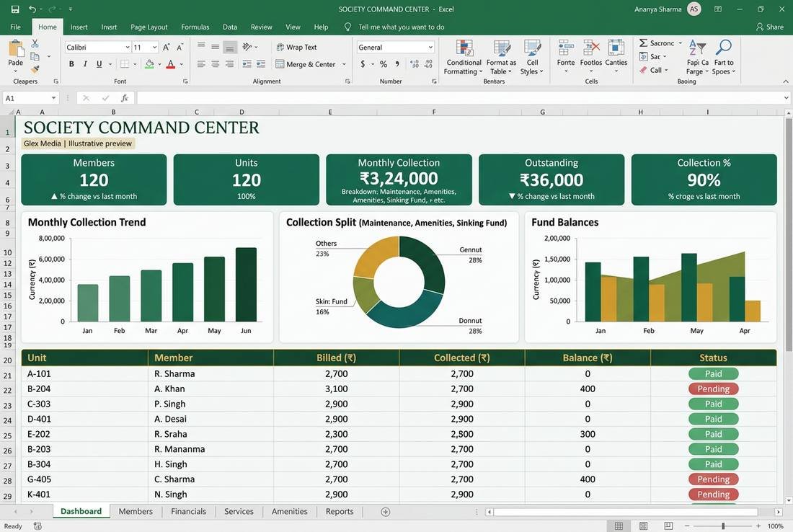Toggle Wrap Text
793x532 pixels.
[x=296, y=47]
